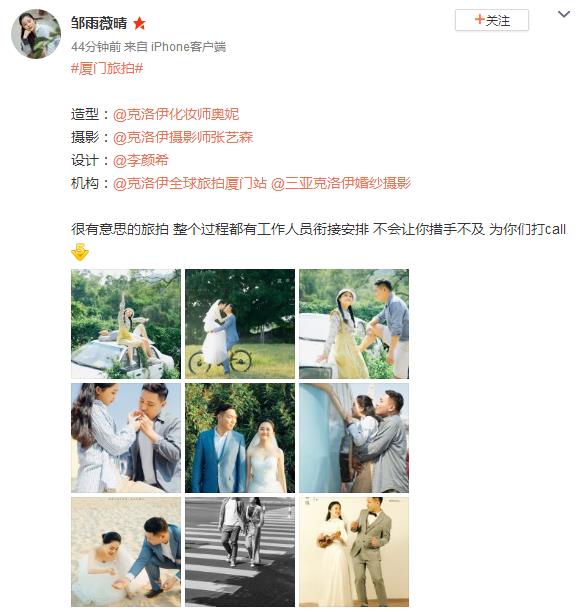The image size is (586, 612).
Task: Open mention @李颜希
Action: coord(141,160)
